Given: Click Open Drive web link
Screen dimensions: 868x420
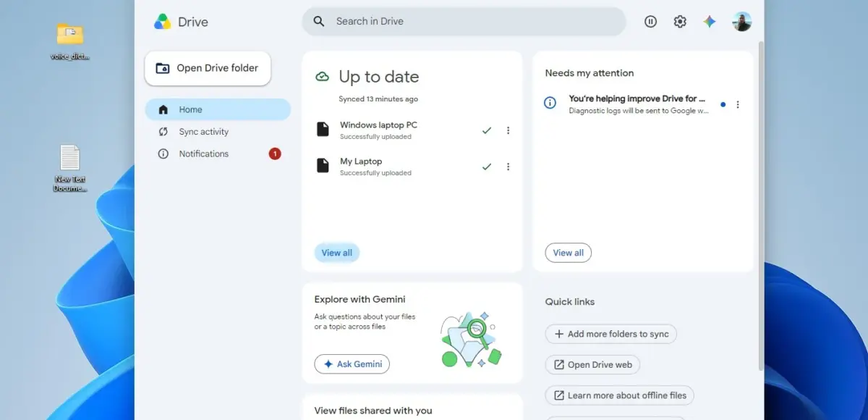Looking at the screenshot, I should click(x=592, y=365).
